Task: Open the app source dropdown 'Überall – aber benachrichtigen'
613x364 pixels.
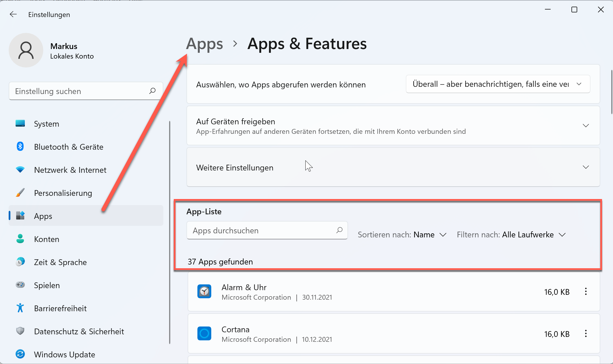Action: point(498,84)
